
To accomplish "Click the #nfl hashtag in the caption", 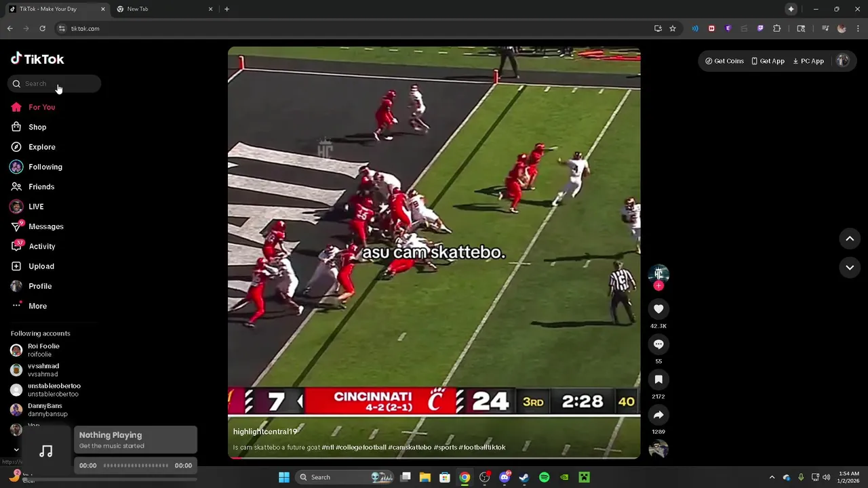I will 328,447.
